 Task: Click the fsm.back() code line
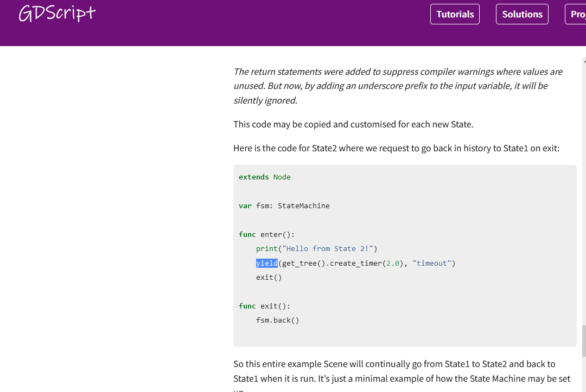tap(277, 320)
